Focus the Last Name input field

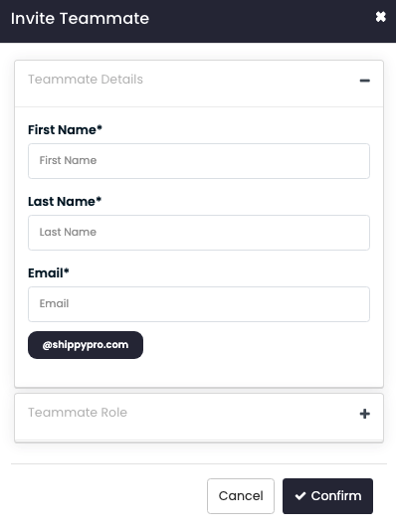(199, 233)
